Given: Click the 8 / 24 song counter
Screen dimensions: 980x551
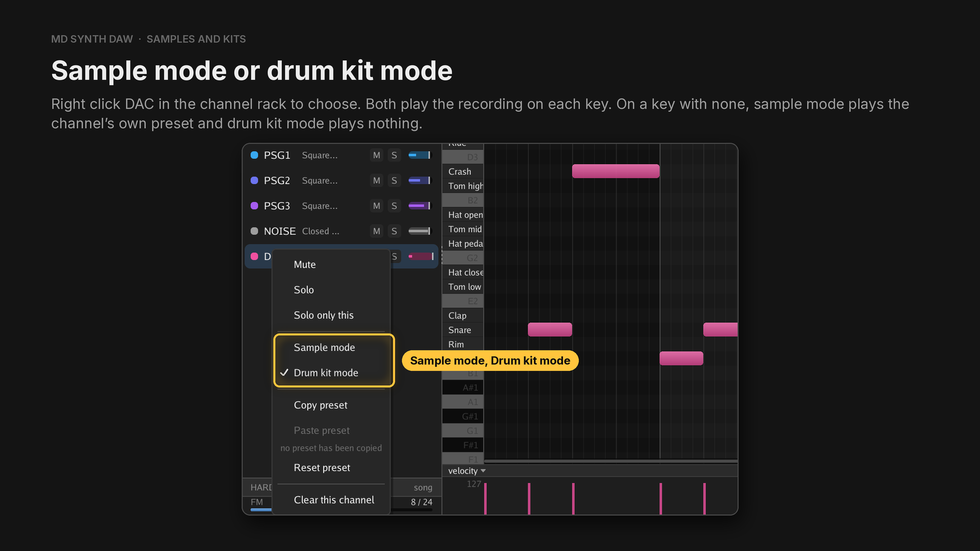Looking at the screenshot, I should coord(422,502).
